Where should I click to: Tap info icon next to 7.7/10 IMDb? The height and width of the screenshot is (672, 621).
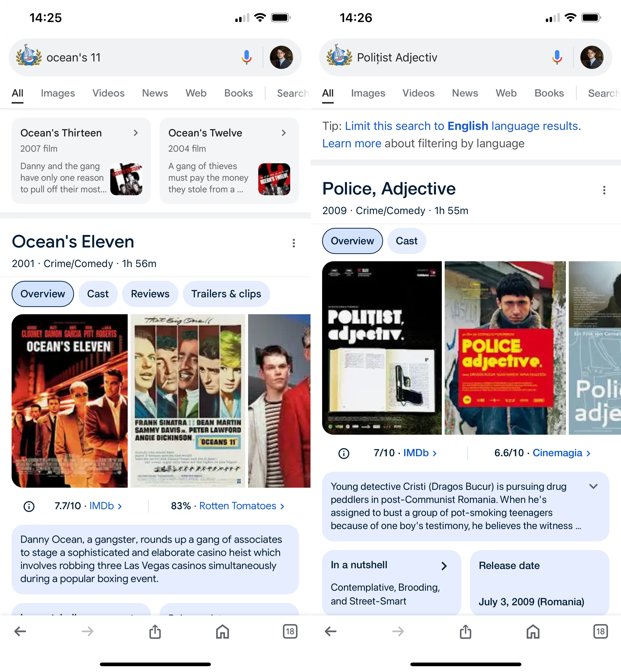coord(29,506)
